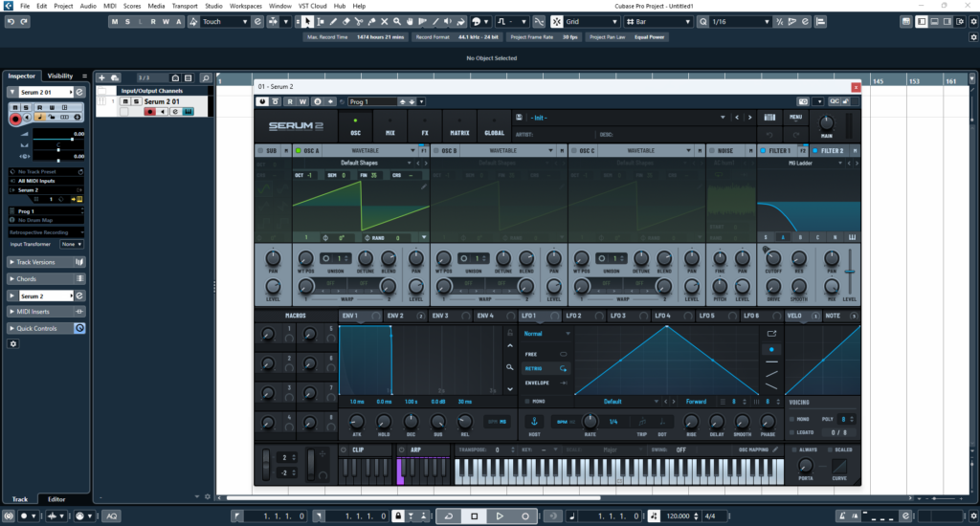Toggle the Cycle loop button

click(449, 516)
